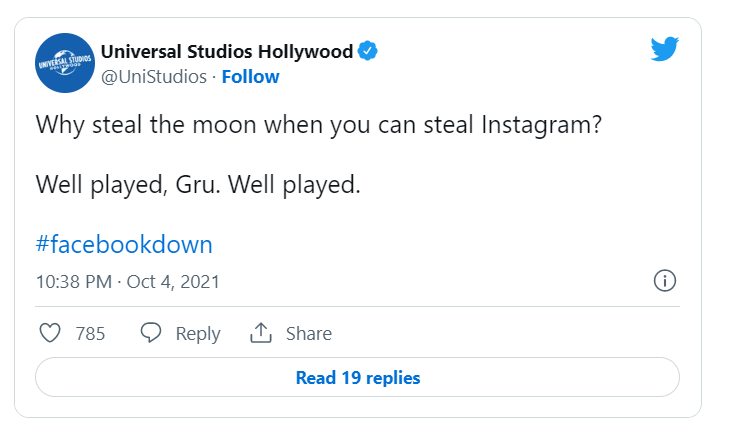The height and width of the screenshot is (444, 732).
Task: Like the tweet with the heart icon
Action: tap(50, 333)
